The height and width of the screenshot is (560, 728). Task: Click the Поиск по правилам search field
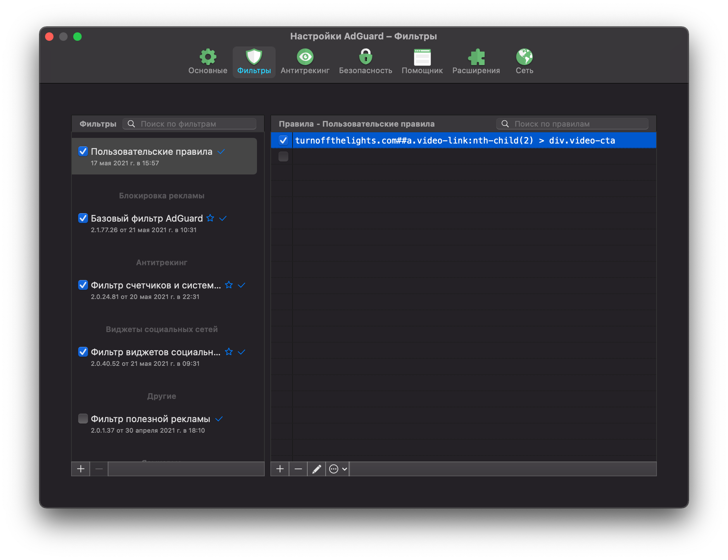572,124
